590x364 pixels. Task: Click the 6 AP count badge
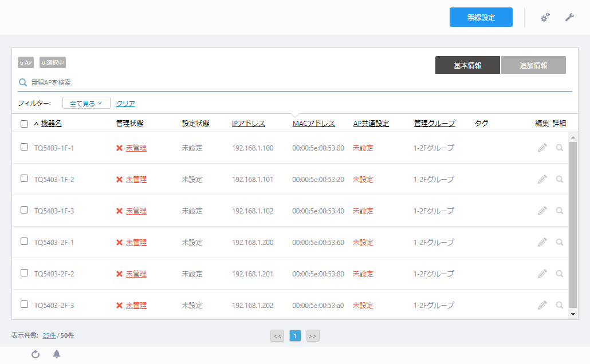click(26, 62)
